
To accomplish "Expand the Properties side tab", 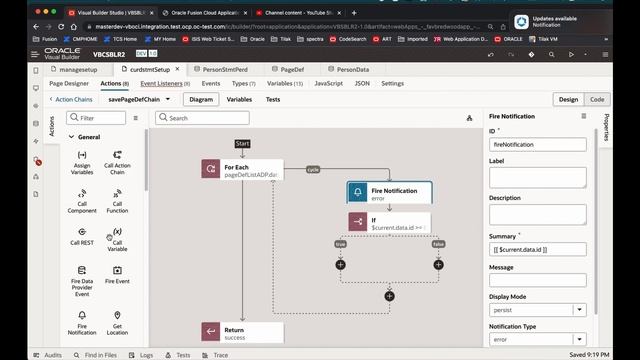I will click(606, 128).
